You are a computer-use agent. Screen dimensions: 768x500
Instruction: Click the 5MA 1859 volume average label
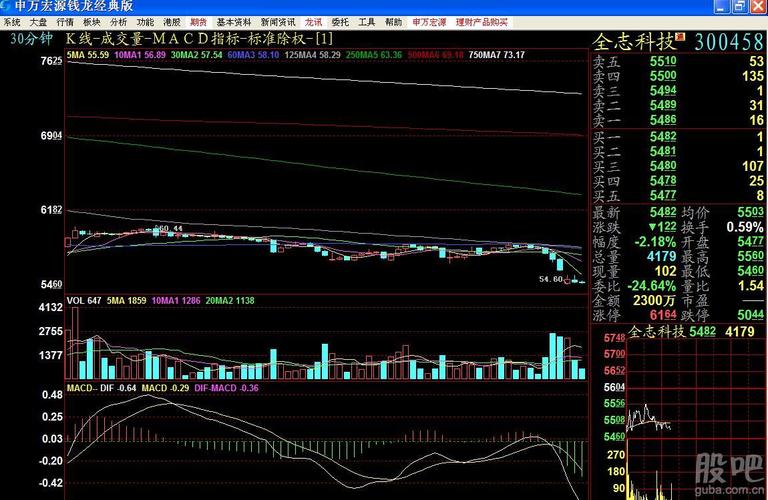pos(126,301)
